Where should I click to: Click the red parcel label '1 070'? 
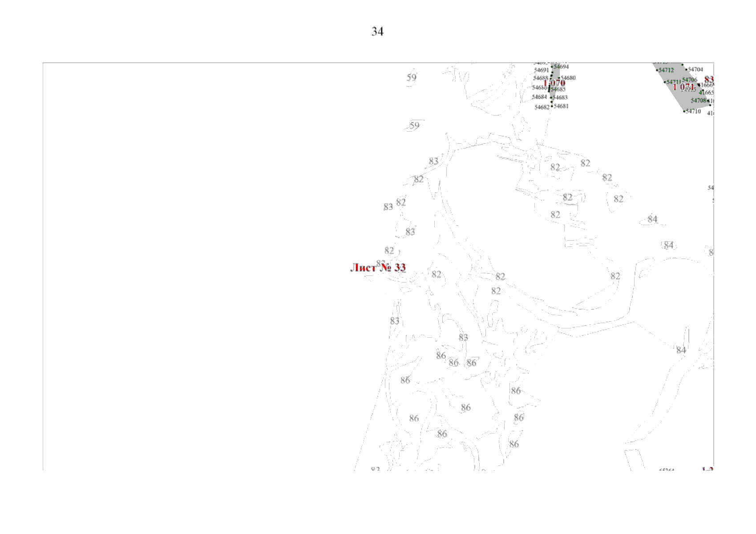point(554,83)
